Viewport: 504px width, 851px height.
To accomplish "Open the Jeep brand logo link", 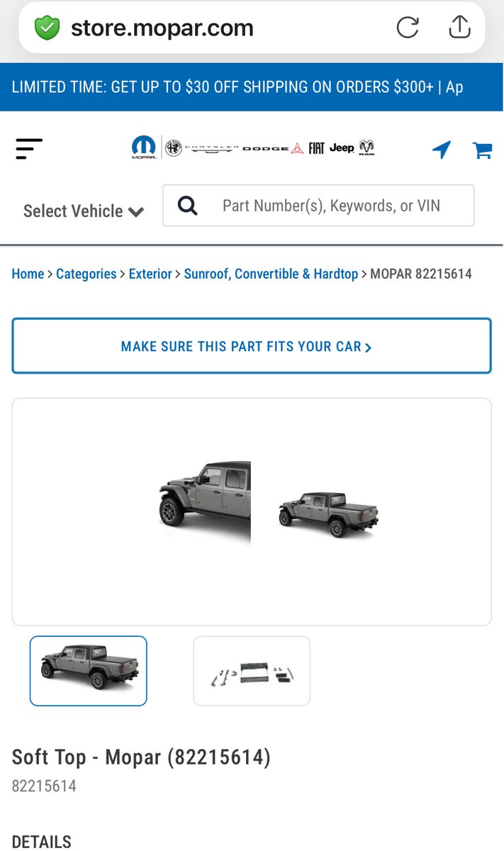I will tap(342, 148).
